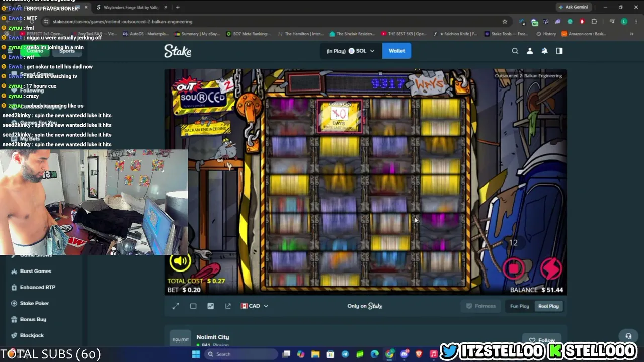Open the Fairness verification button
Viewport: 644px width, 362px height.
click(x=481, y=306)
